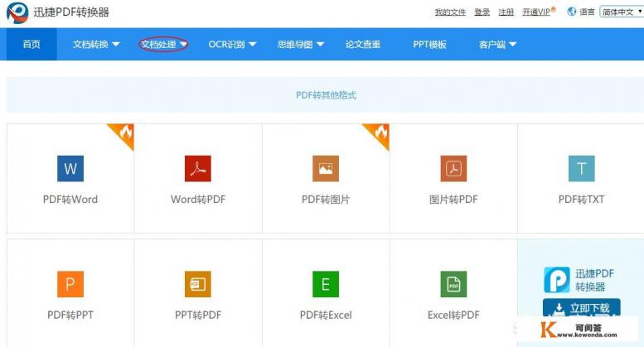Image resolution: width=644 pixels, height=347 pixels.
Task: Click the PDF转图片 label
Action: pos(326,200)
